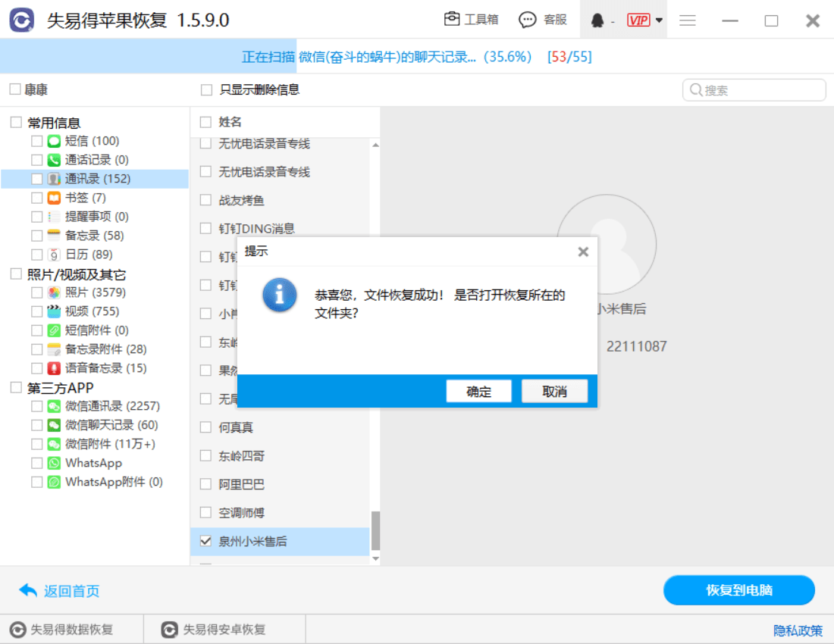This screenshot has width=834, height=644.
Task: Confirm dialog by clicking 确定
Action: tap(478, 392)
